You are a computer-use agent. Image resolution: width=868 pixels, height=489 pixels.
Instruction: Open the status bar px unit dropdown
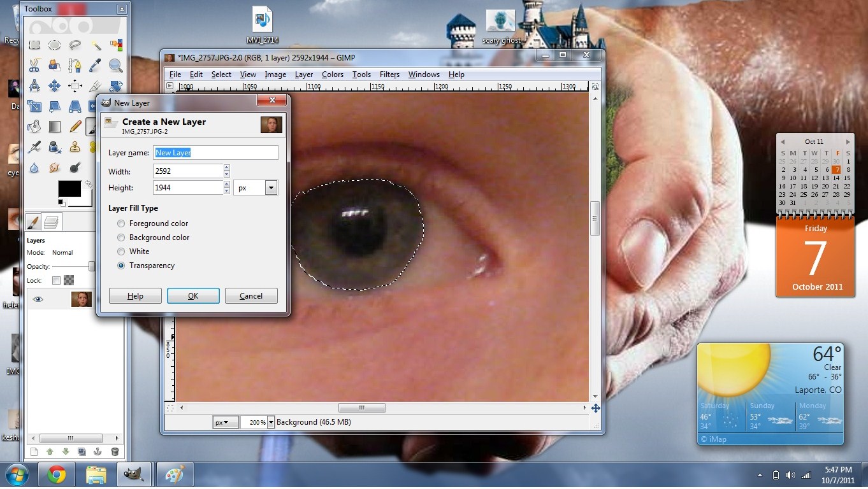pyautogui.click(x=226, y=422)
